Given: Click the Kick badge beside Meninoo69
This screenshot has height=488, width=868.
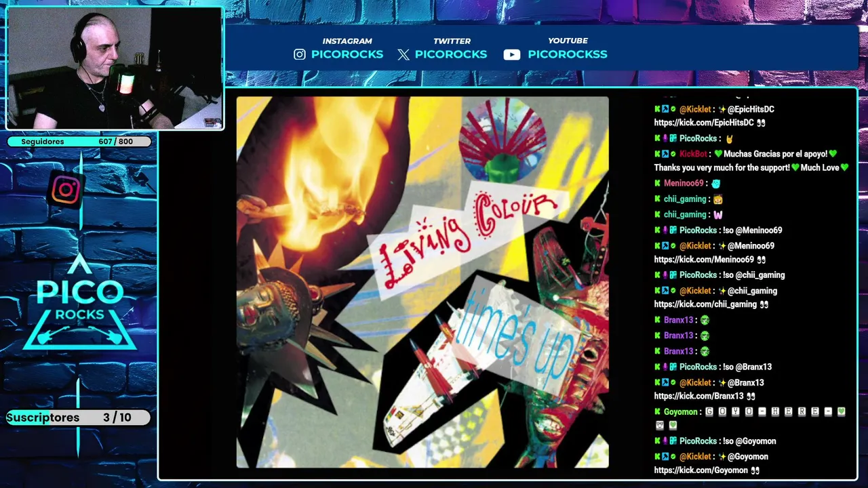Looking at the screenshot, I should 657,183.
